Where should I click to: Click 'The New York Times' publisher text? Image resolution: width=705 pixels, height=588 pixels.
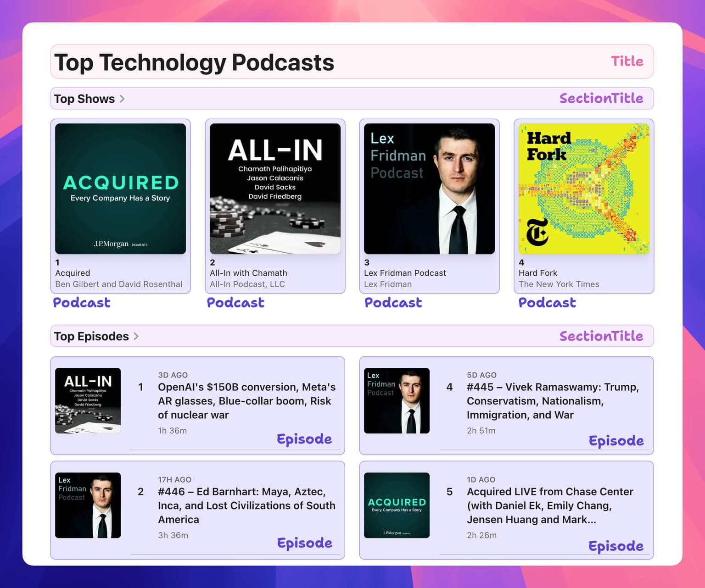tap(559, 284)
